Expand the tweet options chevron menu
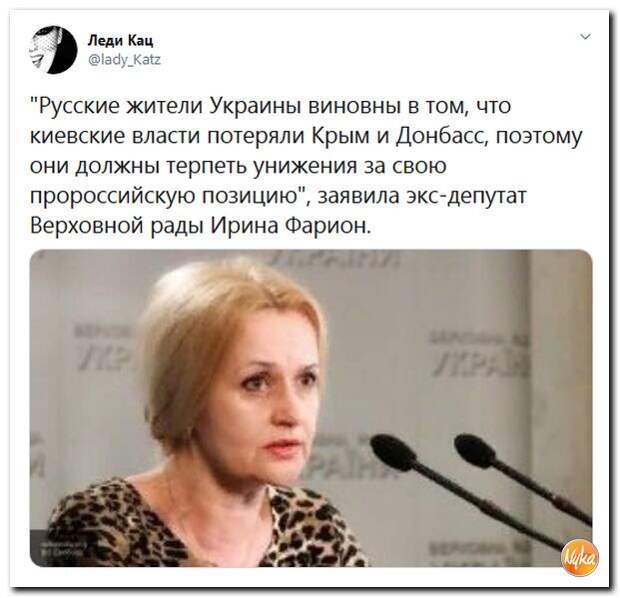The image size is (620, 598). (x=586, y=37)
